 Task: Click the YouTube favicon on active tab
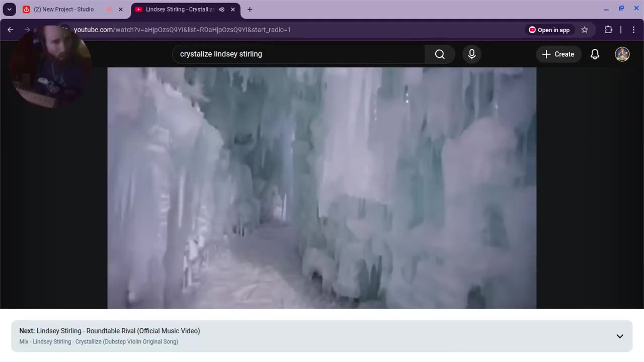pyautogui.click(x=138, y=9)
